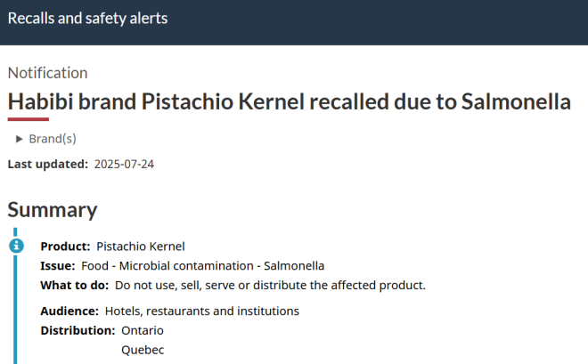Select "Ontario" in the distribution list
This screenshot has width=588, height=364.
pos(143,330)
